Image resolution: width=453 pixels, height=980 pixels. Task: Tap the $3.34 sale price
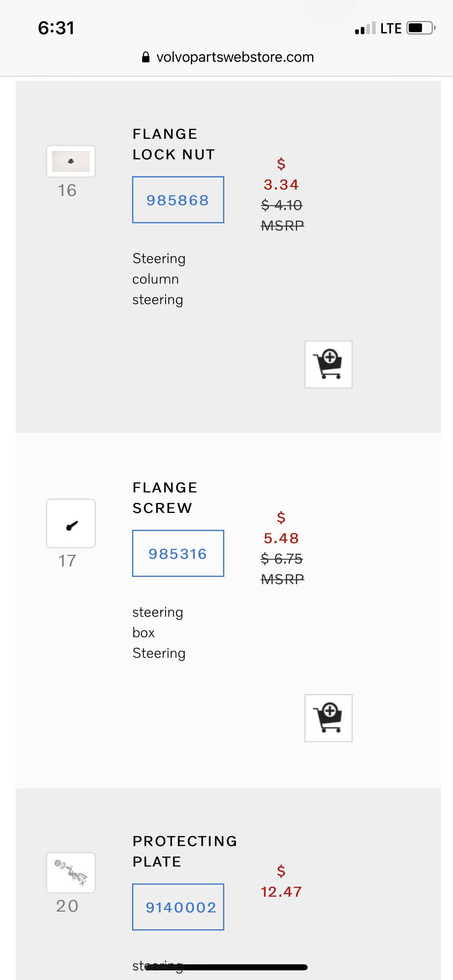pos(281,184)
